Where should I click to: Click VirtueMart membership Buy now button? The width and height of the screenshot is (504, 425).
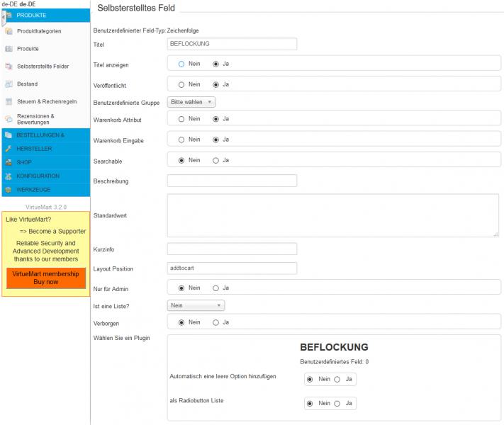46,278
